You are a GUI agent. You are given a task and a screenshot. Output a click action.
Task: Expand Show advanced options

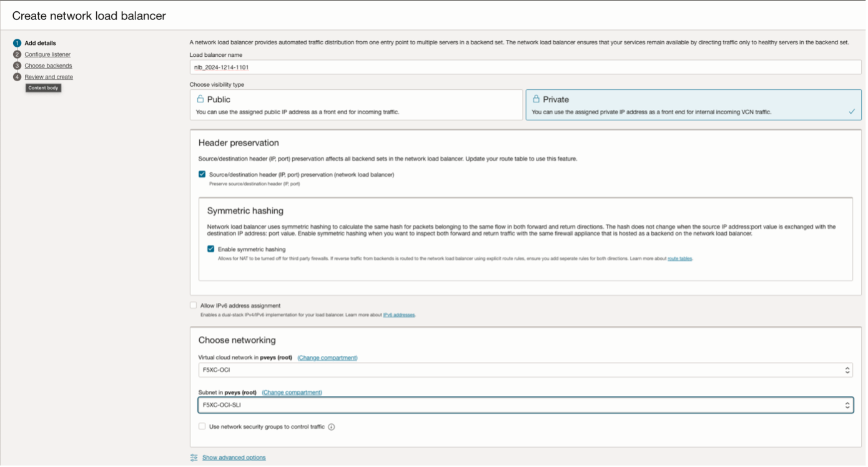tap(234, 458)
